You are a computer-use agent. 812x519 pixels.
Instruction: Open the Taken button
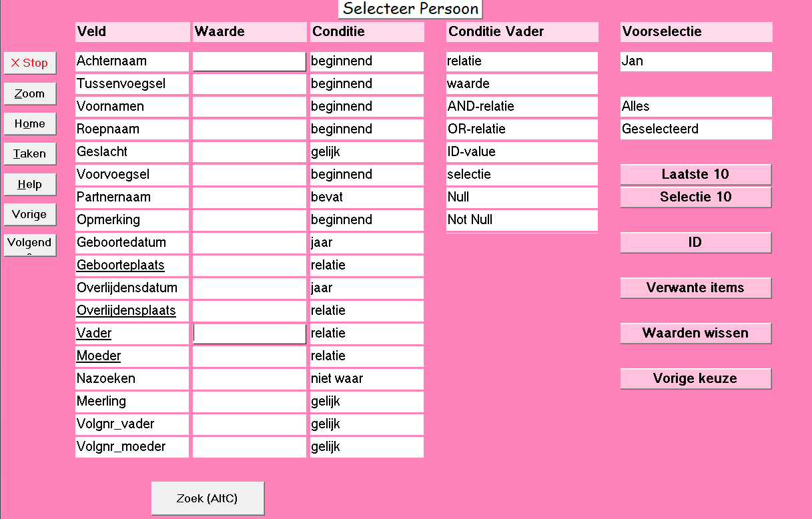click(30, 153)
